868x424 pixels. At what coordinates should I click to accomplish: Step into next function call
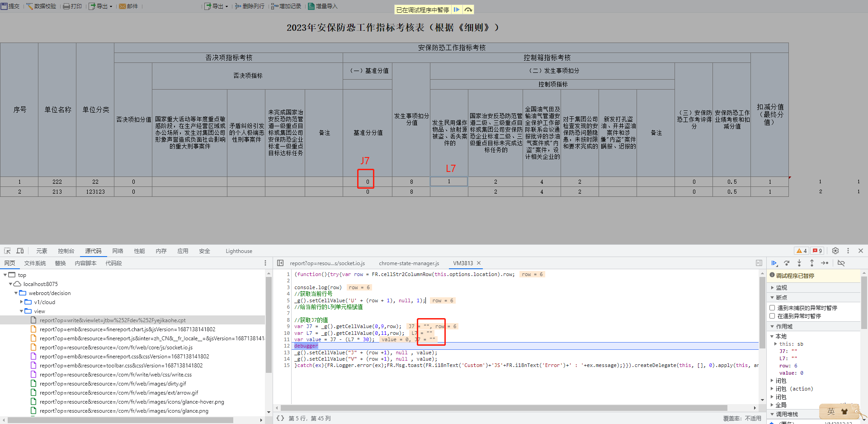click(x=799, y=263)
